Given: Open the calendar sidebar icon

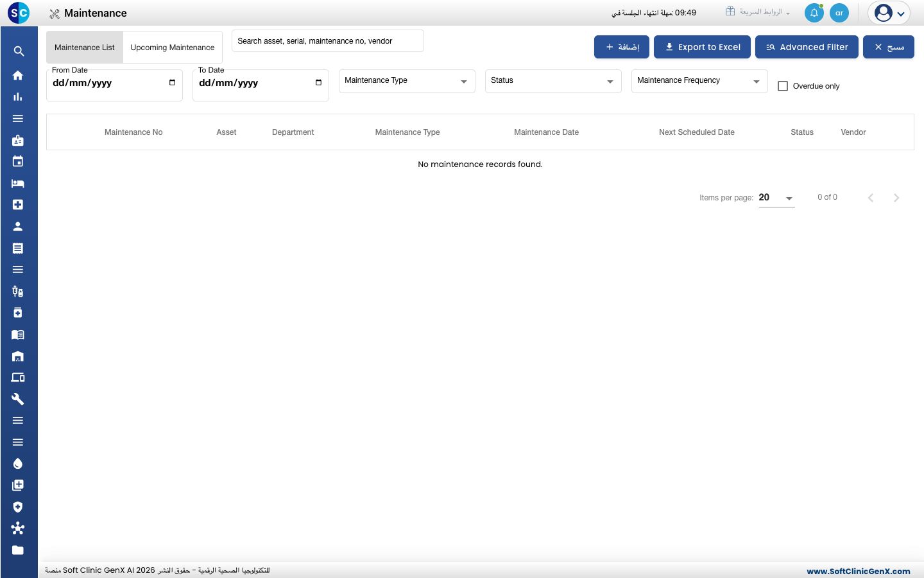Looking at the screenshot, I should click(x=18, y=162).
